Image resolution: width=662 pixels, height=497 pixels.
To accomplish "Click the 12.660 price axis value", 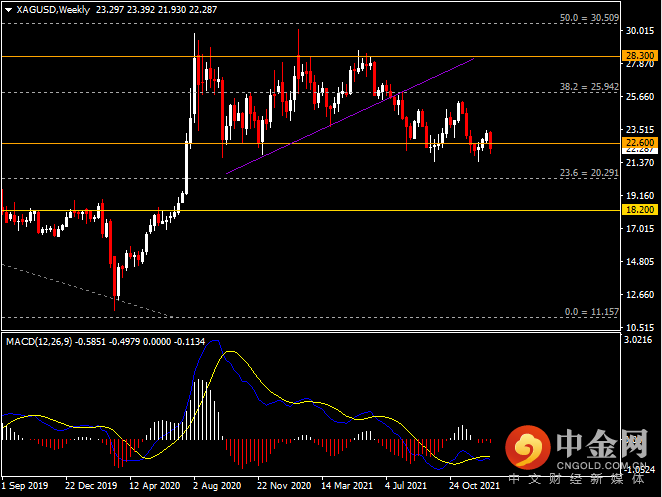I will (640, 294).
